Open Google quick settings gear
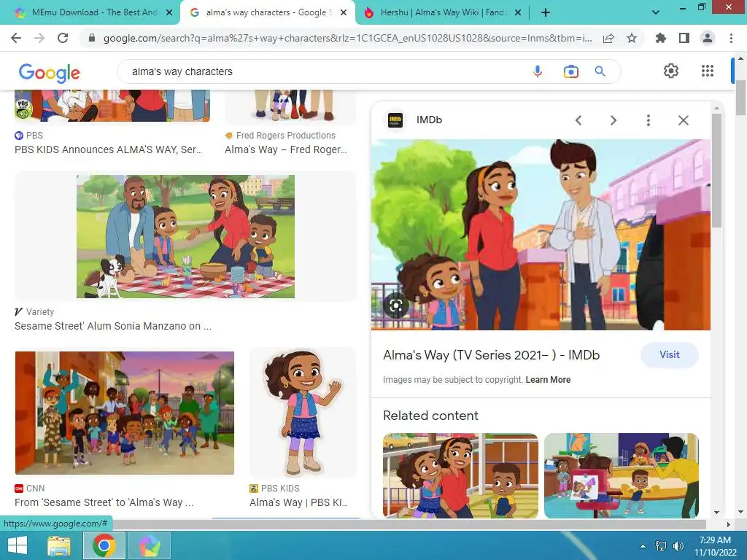Screen dimensions: 747x560 [671, 71]
